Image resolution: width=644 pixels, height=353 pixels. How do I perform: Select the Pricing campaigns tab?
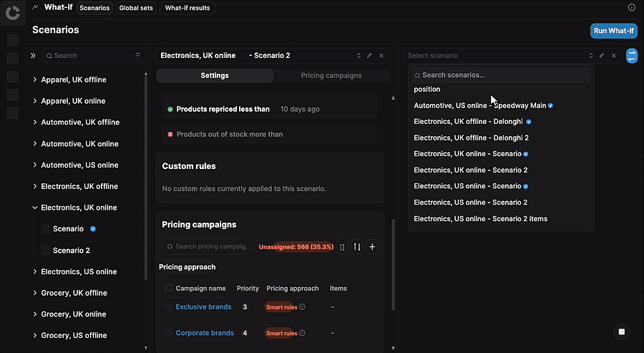pos(331,76)
